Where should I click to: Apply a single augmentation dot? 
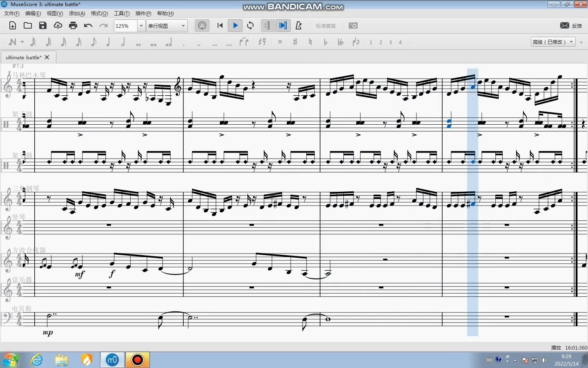click(x=184, y=44)
